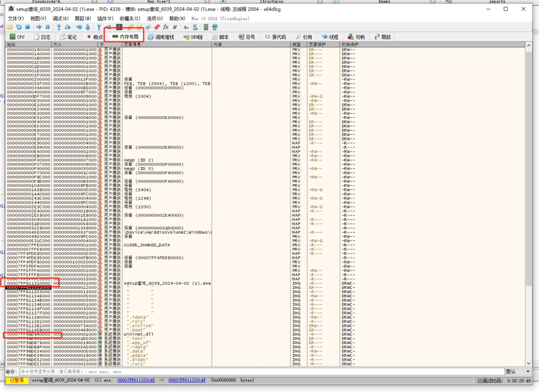Open the 插件(P) menu
Image resolution: width=539 pixels, height=392 pixels.
pos(105,18)
